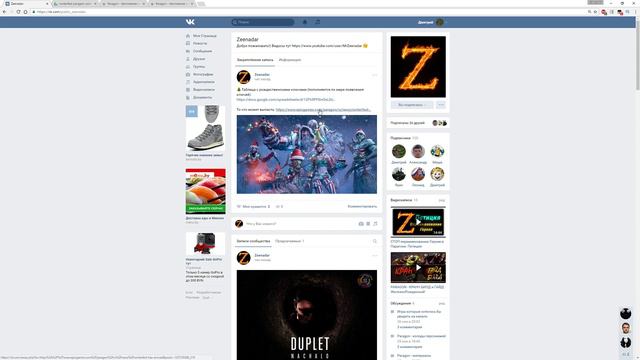The image size is (640, 360).
Task: Open the sushi delivery advertisement
Action: point(205,191)
